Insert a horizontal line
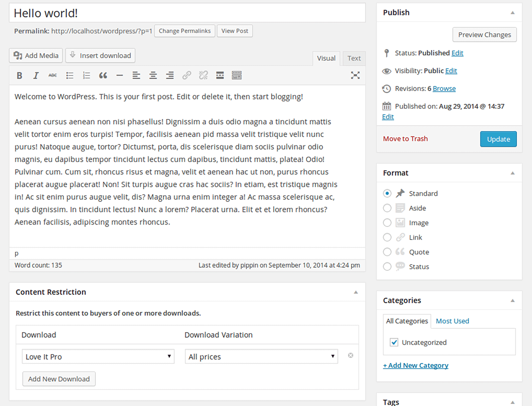This screenshot has width=532, height=406. pyautogui.click(x=120, y=75)
